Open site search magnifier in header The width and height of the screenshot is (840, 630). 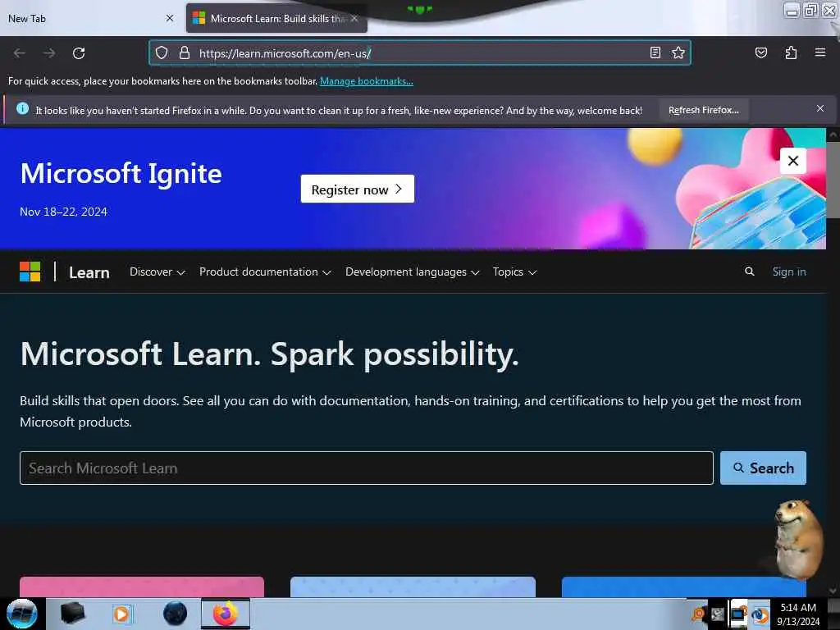[x=750, y=272]
